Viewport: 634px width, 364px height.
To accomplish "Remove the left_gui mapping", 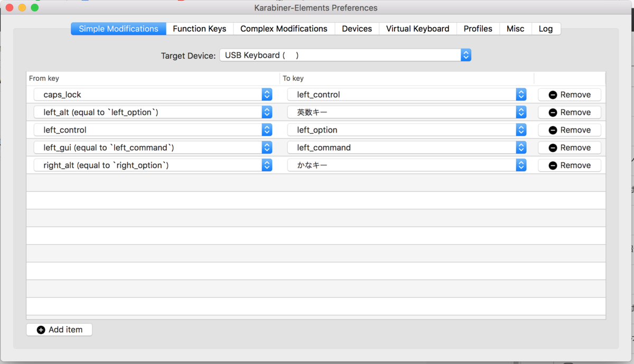I will 570,147.
